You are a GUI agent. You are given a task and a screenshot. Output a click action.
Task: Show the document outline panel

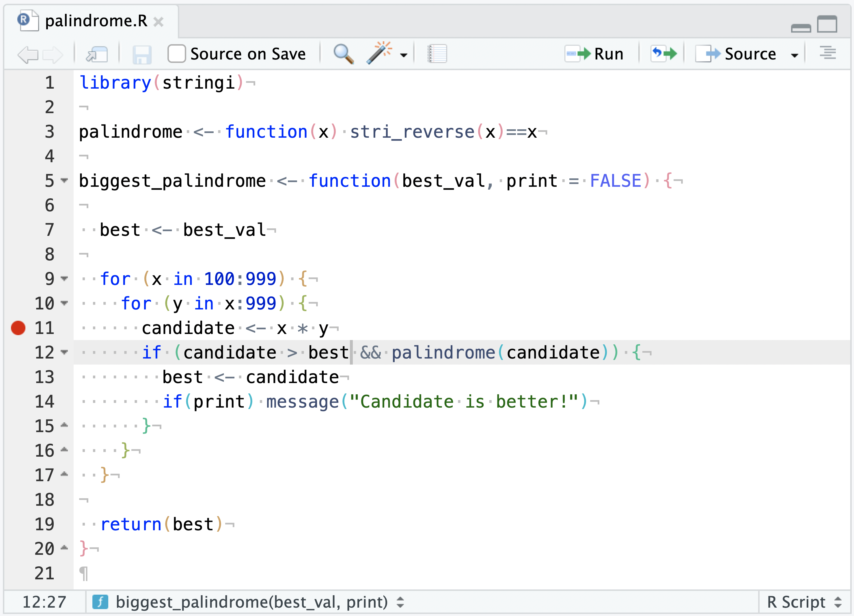[x=828, y=54]
